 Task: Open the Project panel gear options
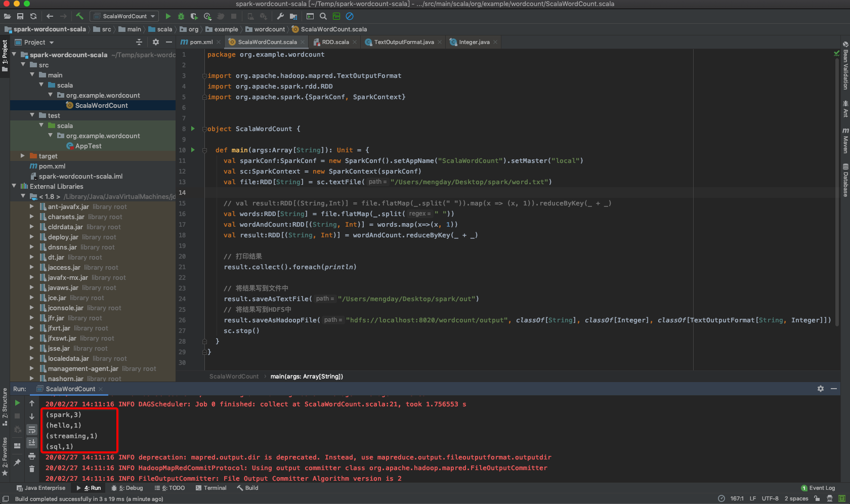click(155, 42)
